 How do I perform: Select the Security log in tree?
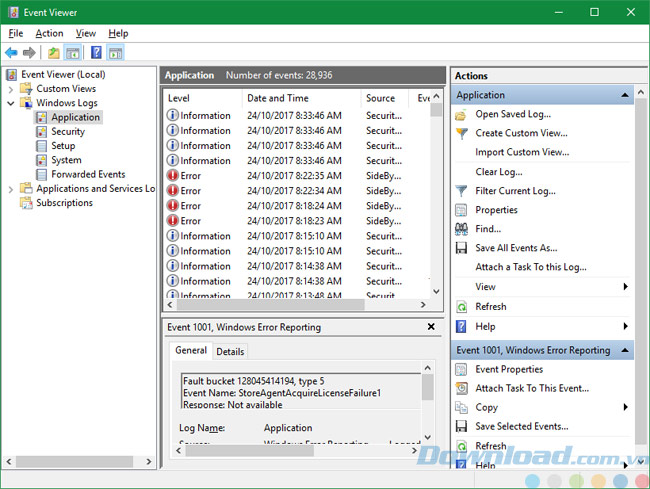pos(68,131)
